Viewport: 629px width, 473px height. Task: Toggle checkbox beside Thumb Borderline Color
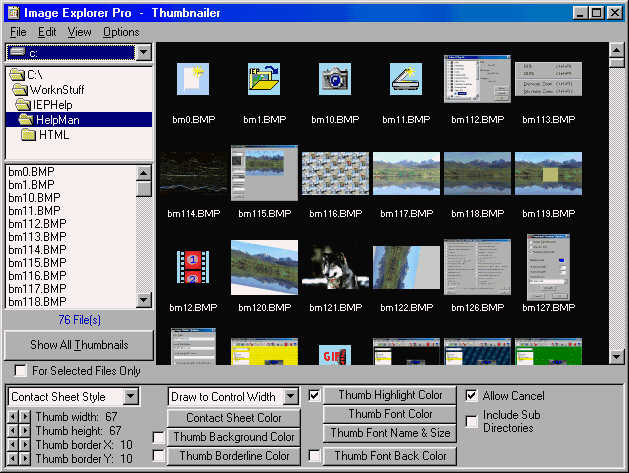(159, 455)
